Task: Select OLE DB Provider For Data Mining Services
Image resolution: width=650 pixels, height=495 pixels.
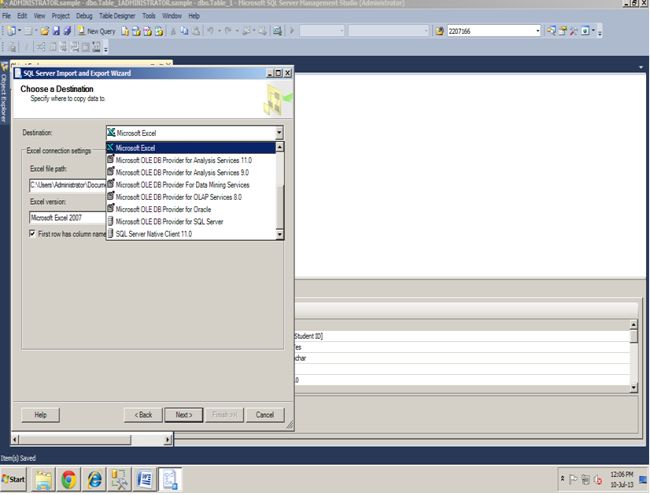Action: coord(191,185)
